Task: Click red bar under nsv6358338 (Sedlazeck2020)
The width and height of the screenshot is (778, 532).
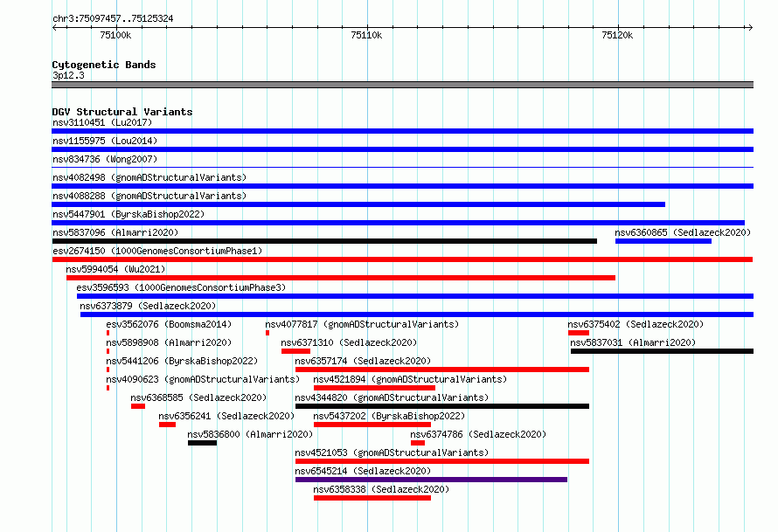Action: pos(372,498)
